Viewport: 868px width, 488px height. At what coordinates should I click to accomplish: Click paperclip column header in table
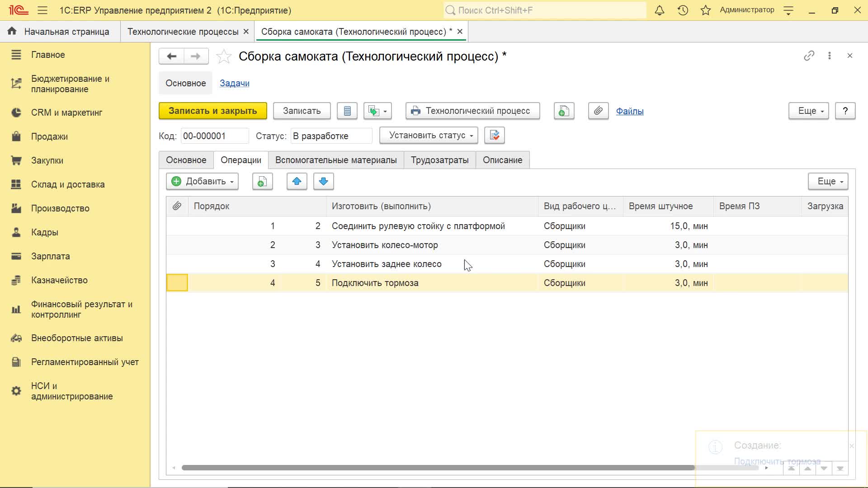(177, 206)
